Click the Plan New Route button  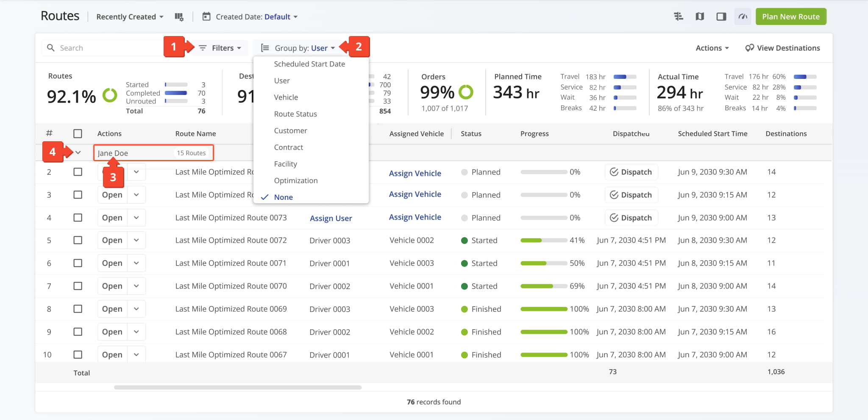coord(791,17)
